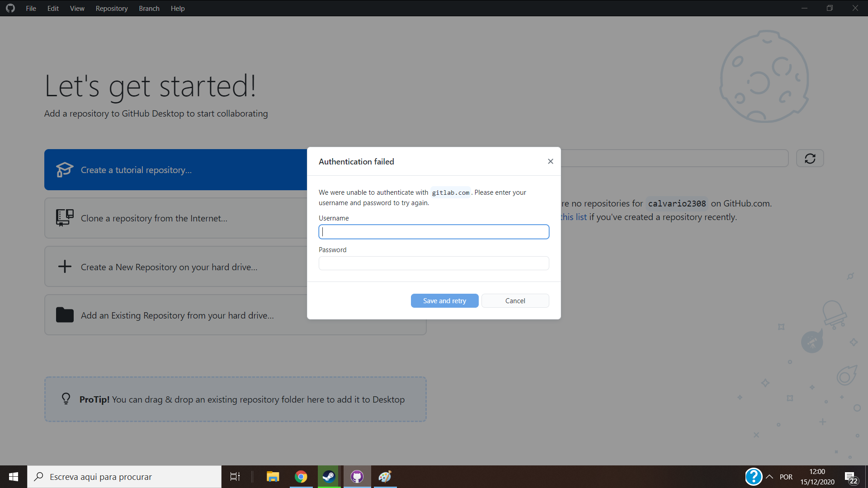Click the Windows taskbar search box
Screen dimensions: 868x488
coord(124,477)
